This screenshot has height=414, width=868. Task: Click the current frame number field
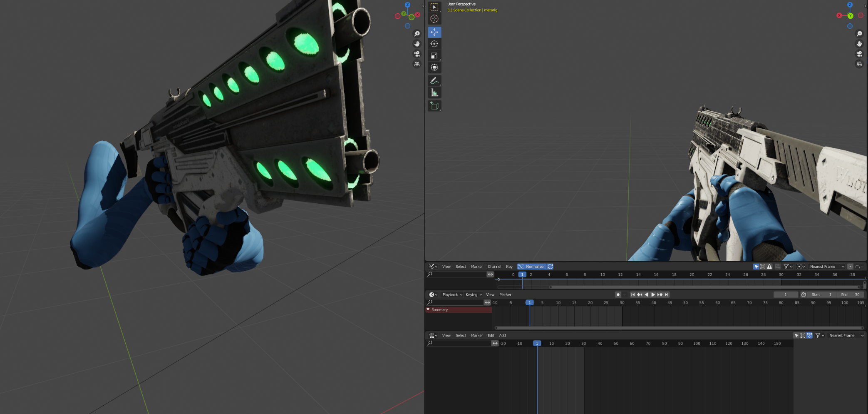786,294
